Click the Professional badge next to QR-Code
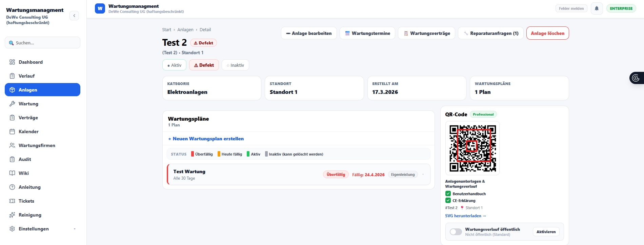 (483, 115)
